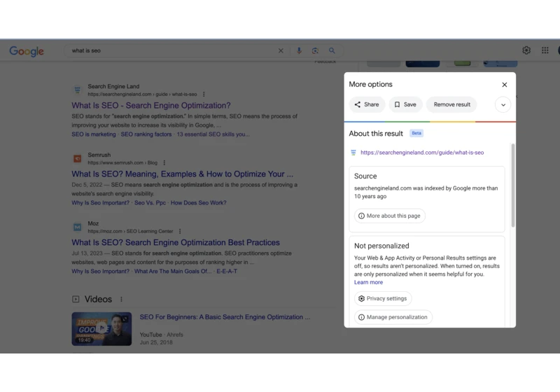Click the Videos section icon
This screenshot has width=560, height=392.
[76, 299]
